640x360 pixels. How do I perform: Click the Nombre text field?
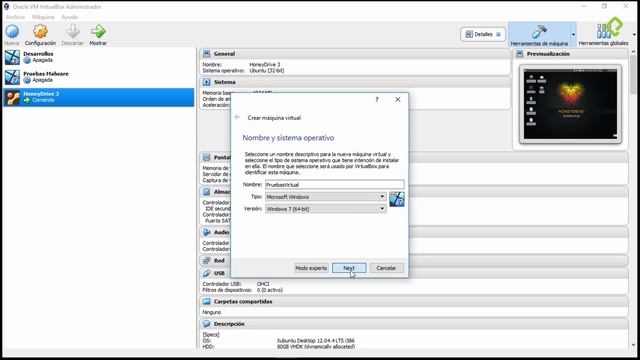(335, 185)
